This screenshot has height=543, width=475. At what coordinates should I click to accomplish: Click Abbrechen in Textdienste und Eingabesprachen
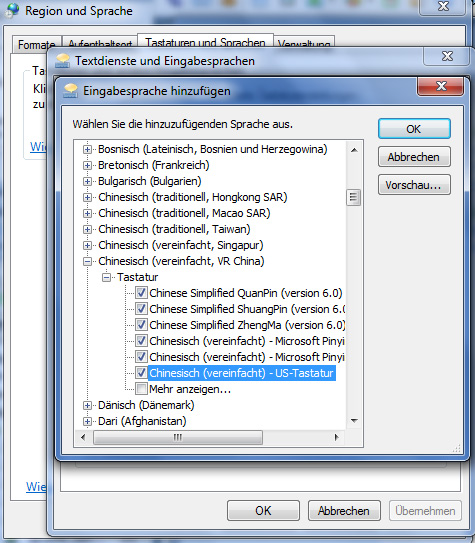click(344, 510)
